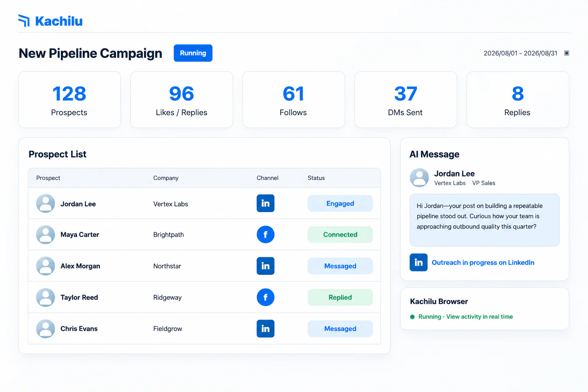Click the Kachilu brand name
Image resolution: width=588 pixels, height=392 pixels.
59,21
